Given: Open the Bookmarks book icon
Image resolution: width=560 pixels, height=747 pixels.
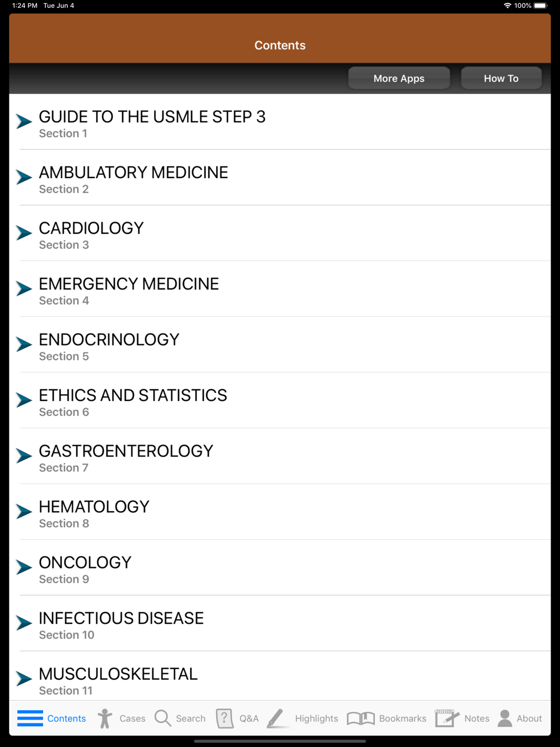Looking at the screenshot, I should (x=361, y=718).
